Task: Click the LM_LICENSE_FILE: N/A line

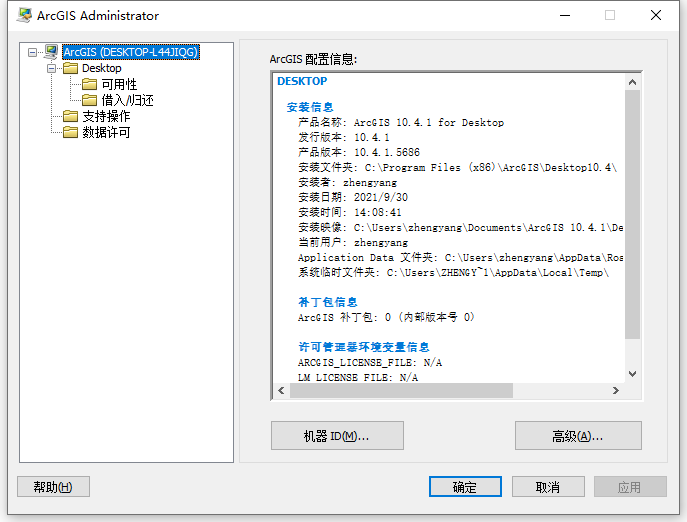Action: click(x=358, y=377)
